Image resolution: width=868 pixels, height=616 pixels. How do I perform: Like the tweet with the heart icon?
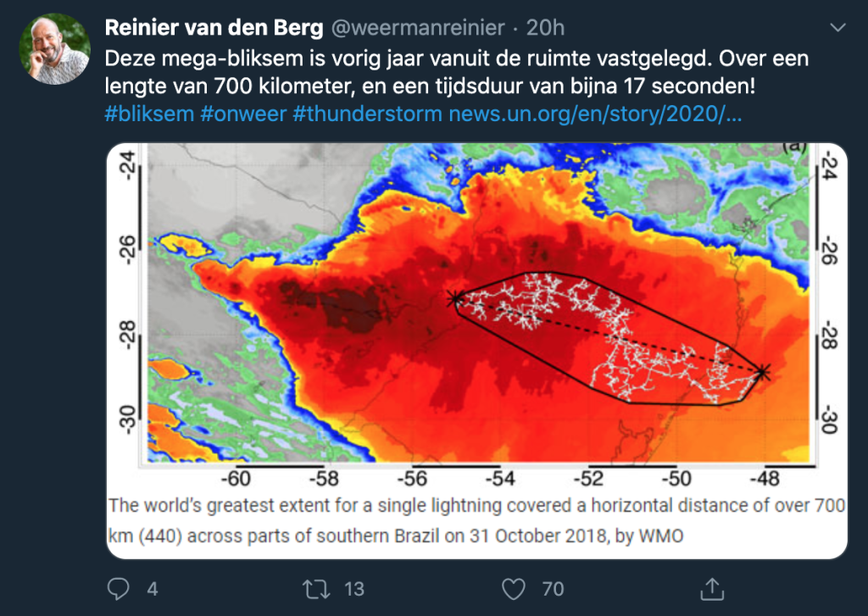pyautogui.click(x=513, y=589)
